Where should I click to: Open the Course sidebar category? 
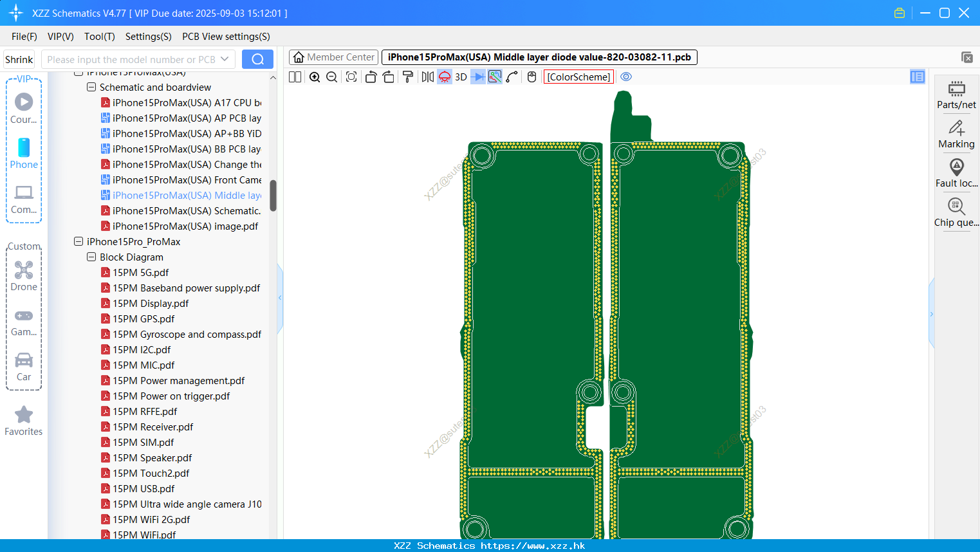point(24,109)
